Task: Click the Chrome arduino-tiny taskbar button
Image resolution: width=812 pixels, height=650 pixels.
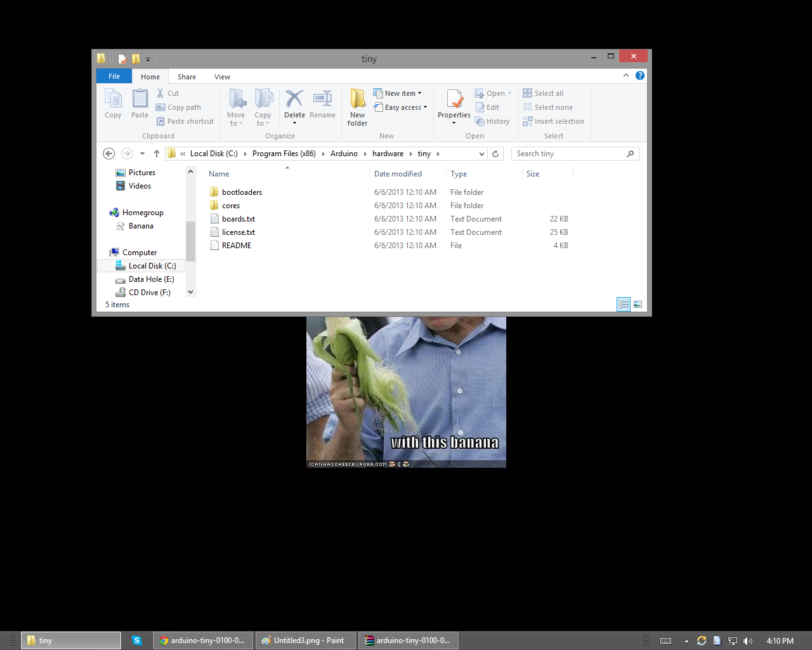Action: [x=203, y=640]
